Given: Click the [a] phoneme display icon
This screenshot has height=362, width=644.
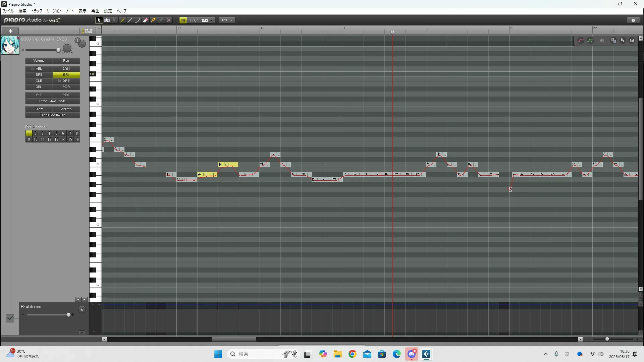Looking at the screenshot, I should [x=632, y=41].
